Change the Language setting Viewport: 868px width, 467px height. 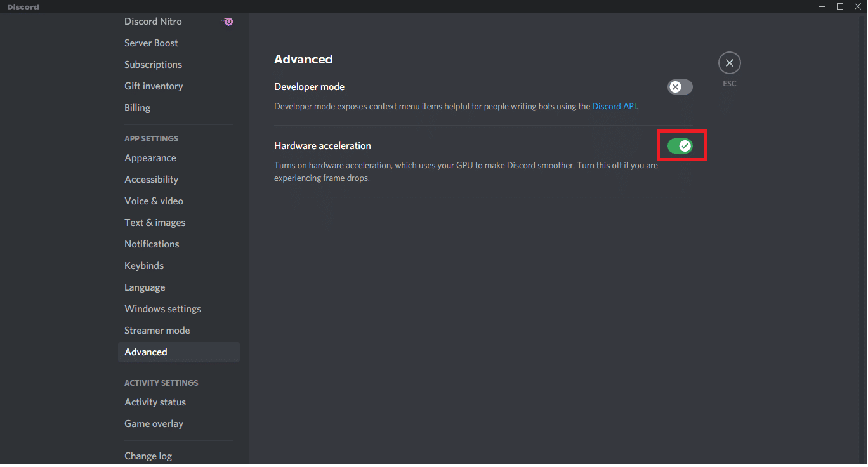pyautogui.click(x=145, y=287)
